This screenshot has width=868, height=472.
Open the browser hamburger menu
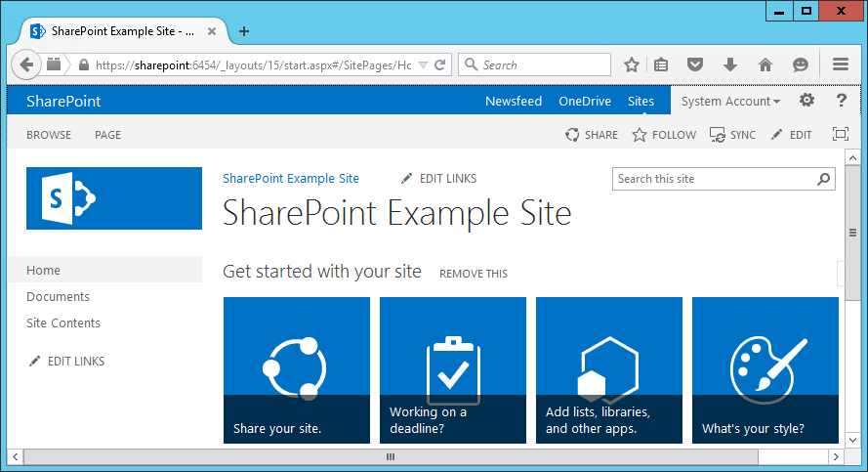point(841,64)
